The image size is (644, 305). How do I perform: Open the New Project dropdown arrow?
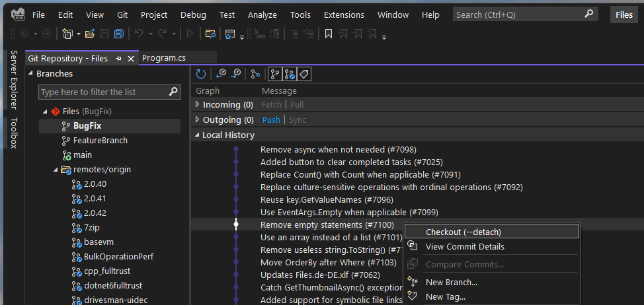[78, 34]
